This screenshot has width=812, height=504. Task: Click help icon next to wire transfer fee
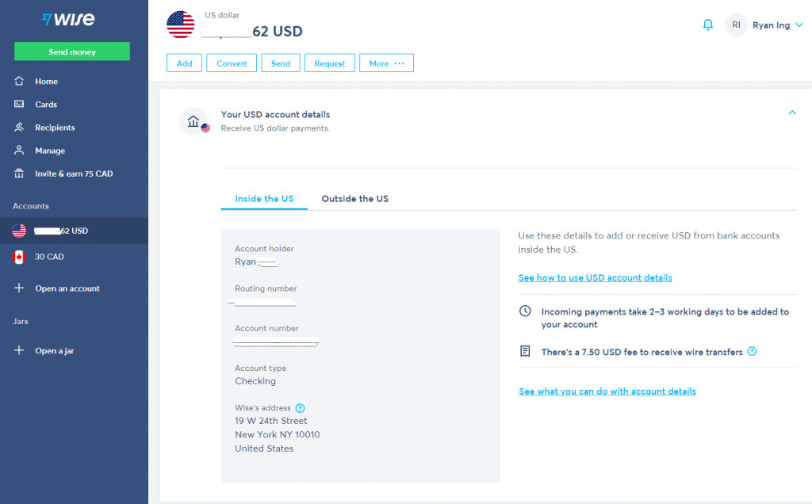(752, 351)
